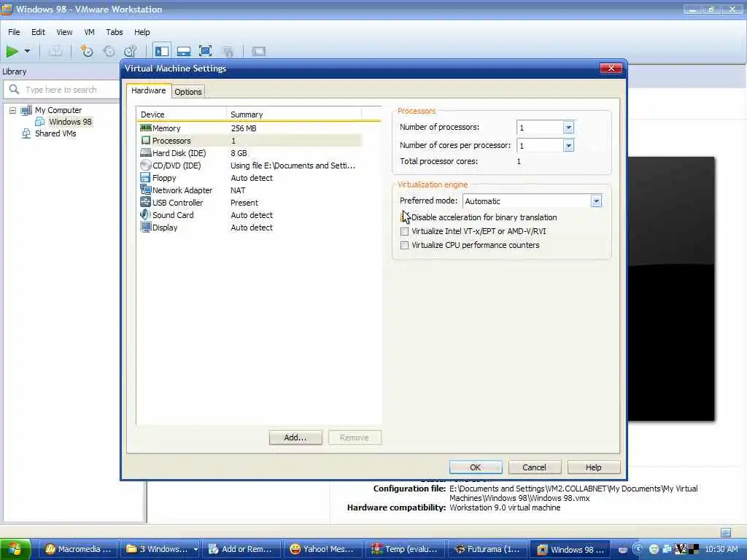Image resolution: width=747 pixels, height=560 pixels.
Task: Click the Unity mode toolbar icon
Action: click(x=228, y=51)
